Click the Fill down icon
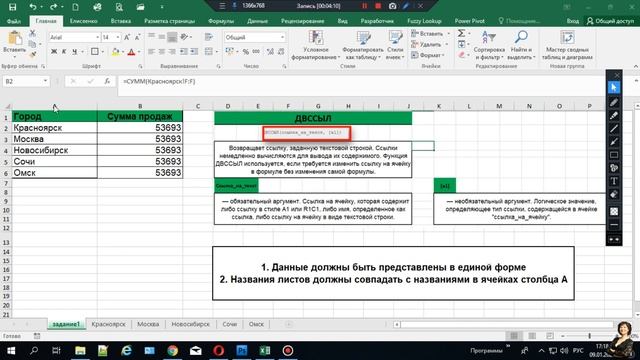 (461, 44)
